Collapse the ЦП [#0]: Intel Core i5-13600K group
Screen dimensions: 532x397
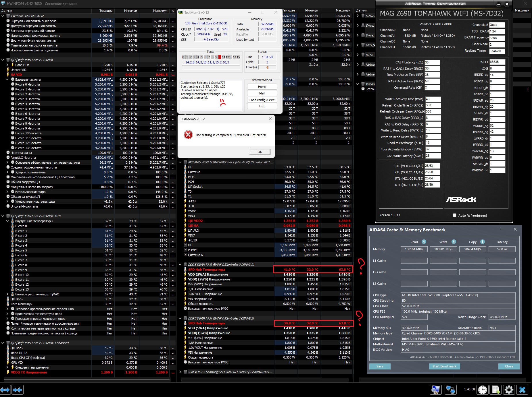click(x=3, y=60)
